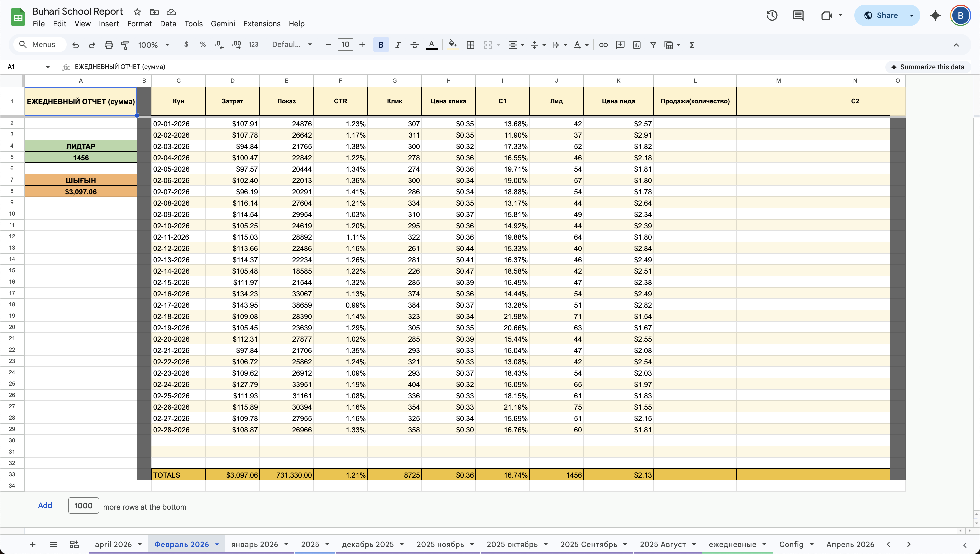Expand the zoom 100% dropdown
The height and width of the screenshot is (554, 980).
153,45
